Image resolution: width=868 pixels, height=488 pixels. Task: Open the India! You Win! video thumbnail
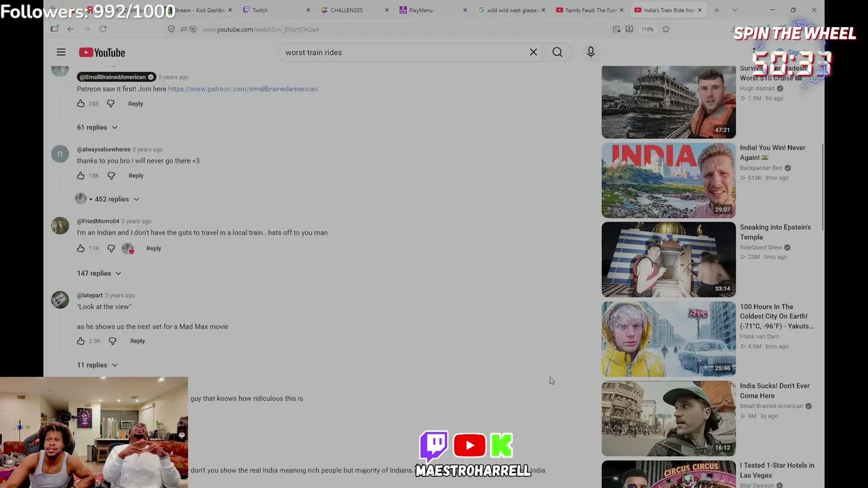click(x=669, y=180)
